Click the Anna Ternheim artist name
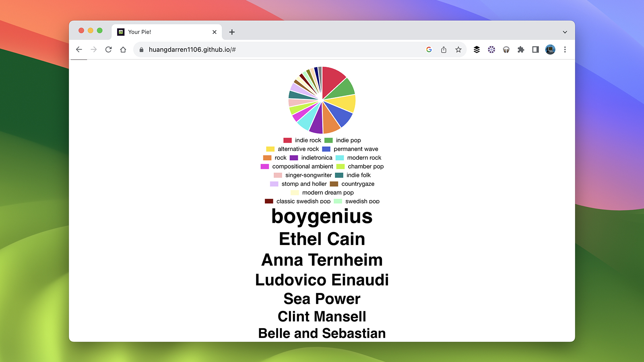The width and height of the screenshot is (644, 362). pos(322,260)
